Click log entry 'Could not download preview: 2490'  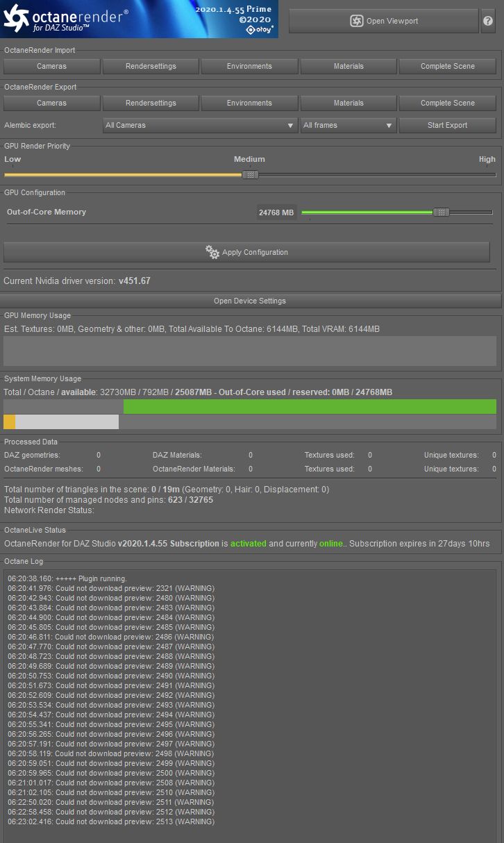[111, 676]
